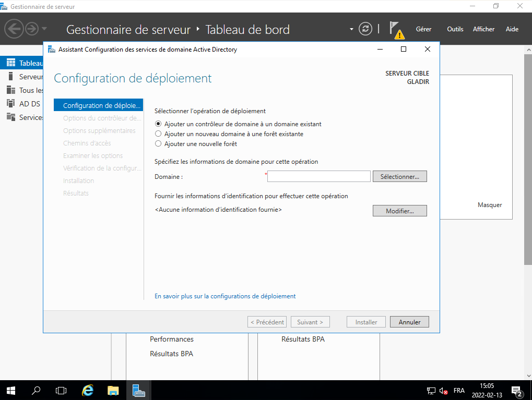Click the AD DS sidebar icon

point(11,103)
